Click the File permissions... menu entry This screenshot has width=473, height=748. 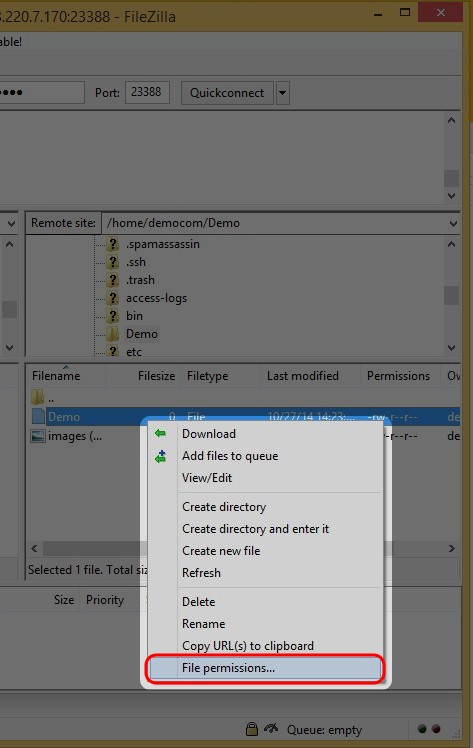tap(264, 668)
